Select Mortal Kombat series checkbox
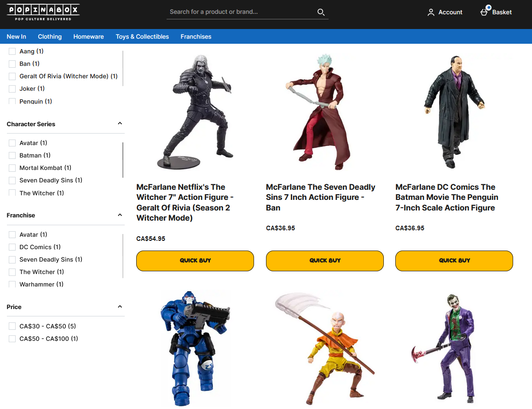This screenshot has width=532, height=409. pos(12,168)
